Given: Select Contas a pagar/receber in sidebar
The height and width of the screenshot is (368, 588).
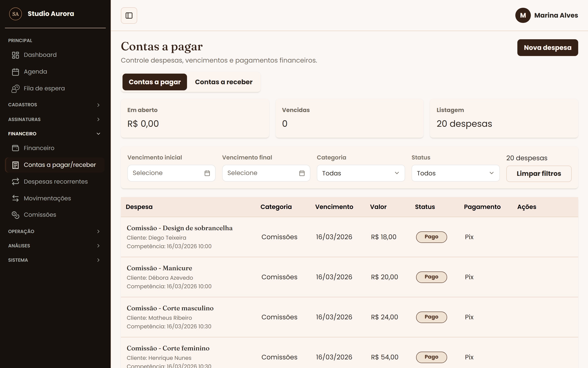Looking at the screenshot, I should pos(55,165).
